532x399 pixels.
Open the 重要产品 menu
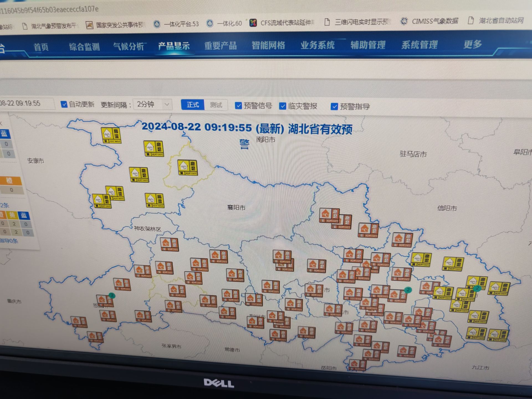click(x=221, y=45)
